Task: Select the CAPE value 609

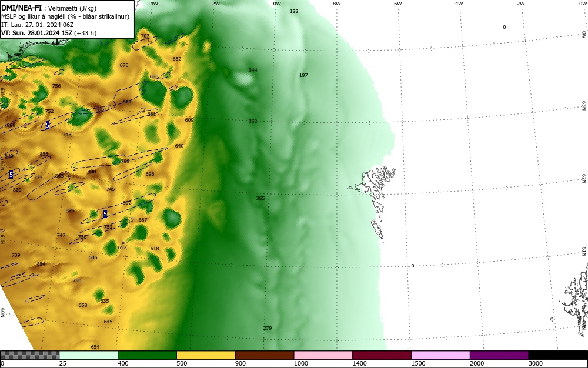Action: click(189, 120)
